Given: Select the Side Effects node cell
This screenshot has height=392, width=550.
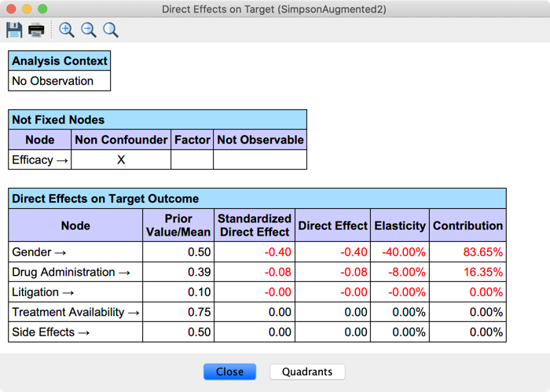Looking at the screenshot, I should pos(75,332).
